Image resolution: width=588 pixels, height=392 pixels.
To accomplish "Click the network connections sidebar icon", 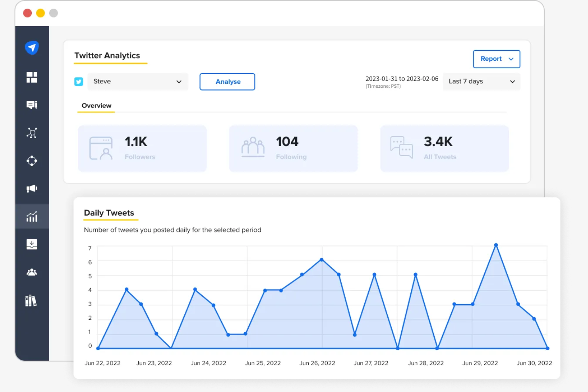I will coord(32,133).
